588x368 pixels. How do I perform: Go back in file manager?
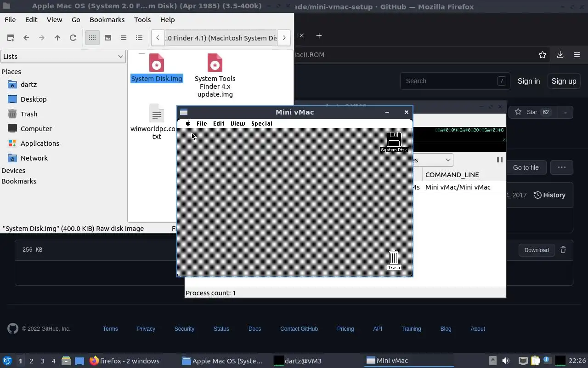26,38
